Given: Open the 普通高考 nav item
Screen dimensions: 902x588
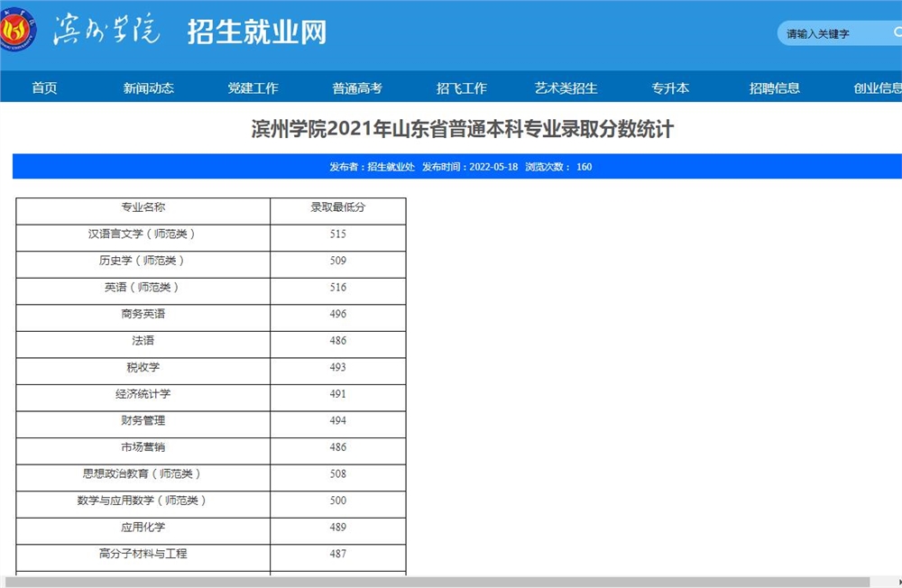Looking at the screenshot, I should tap(356, 87).
